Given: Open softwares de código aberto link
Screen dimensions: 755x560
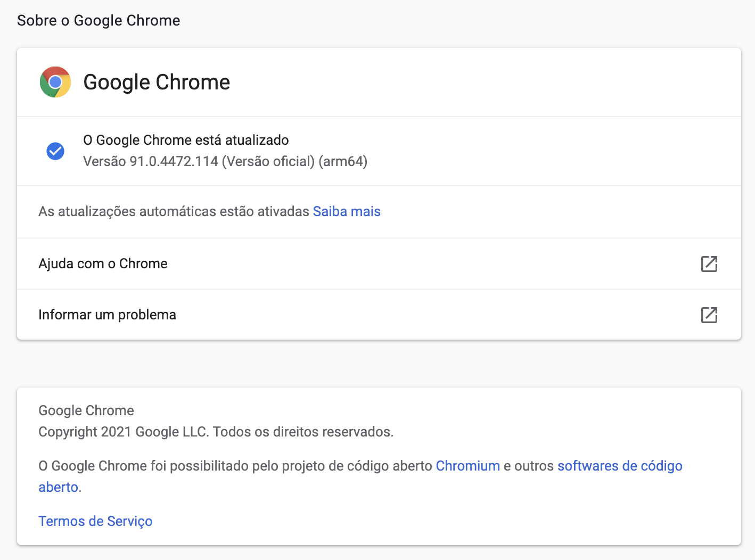Looking at the screenshot, I should [x=620, y=466].
